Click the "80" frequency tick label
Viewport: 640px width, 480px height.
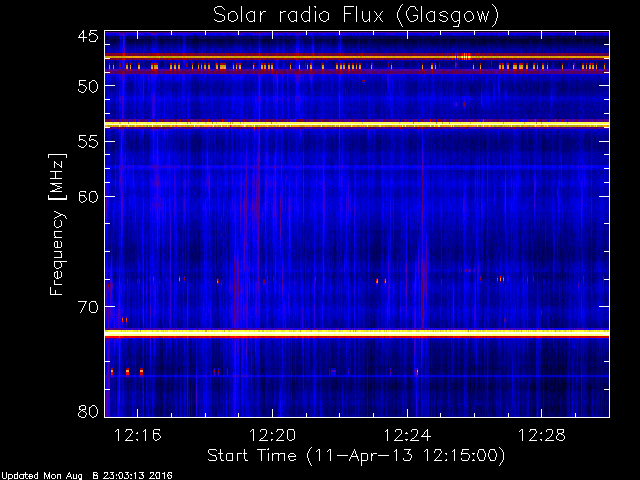tap(88, 411)
